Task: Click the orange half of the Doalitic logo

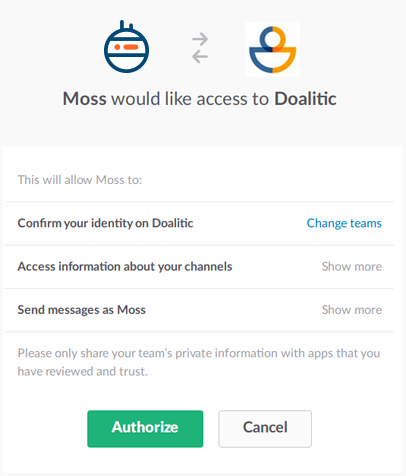Action: pyautogui.click(x=284, y=50)
